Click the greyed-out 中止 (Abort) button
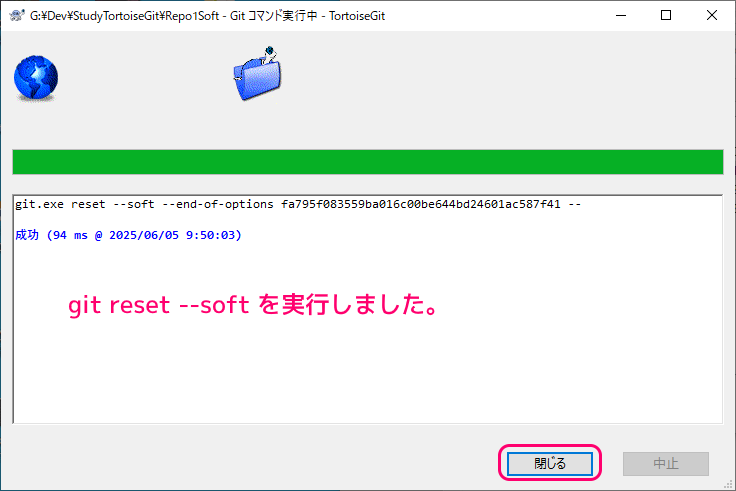 point(666,464)
